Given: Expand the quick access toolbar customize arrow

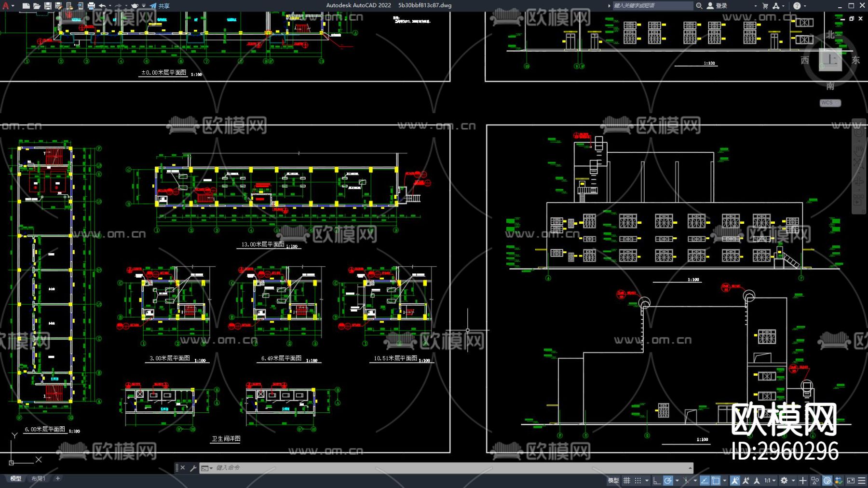Looking at the screenshot, I should (x=144, y=6).
